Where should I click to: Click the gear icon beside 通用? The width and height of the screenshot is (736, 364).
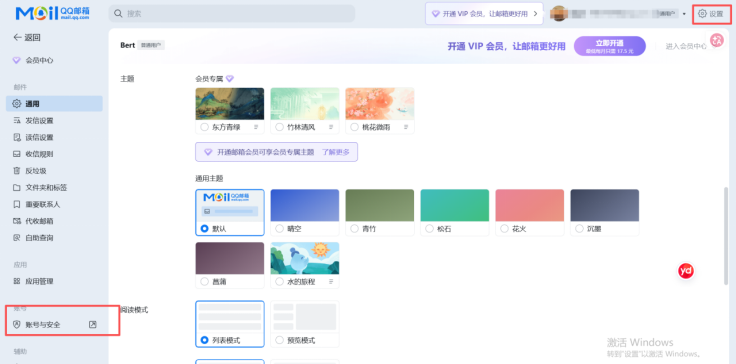tap(17, 104)
